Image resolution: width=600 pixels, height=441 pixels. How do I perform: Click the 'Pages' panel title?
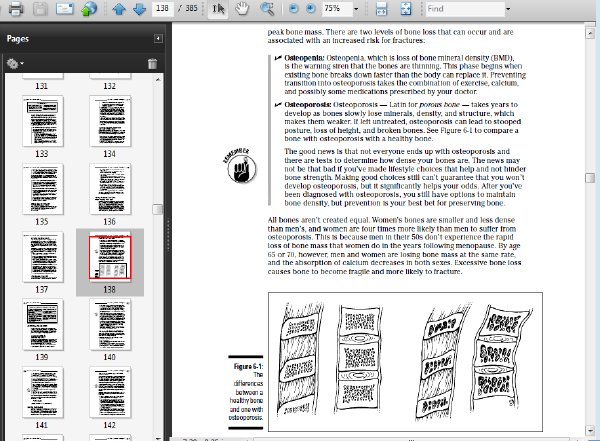pyautogui.click(x=18, y=39)
